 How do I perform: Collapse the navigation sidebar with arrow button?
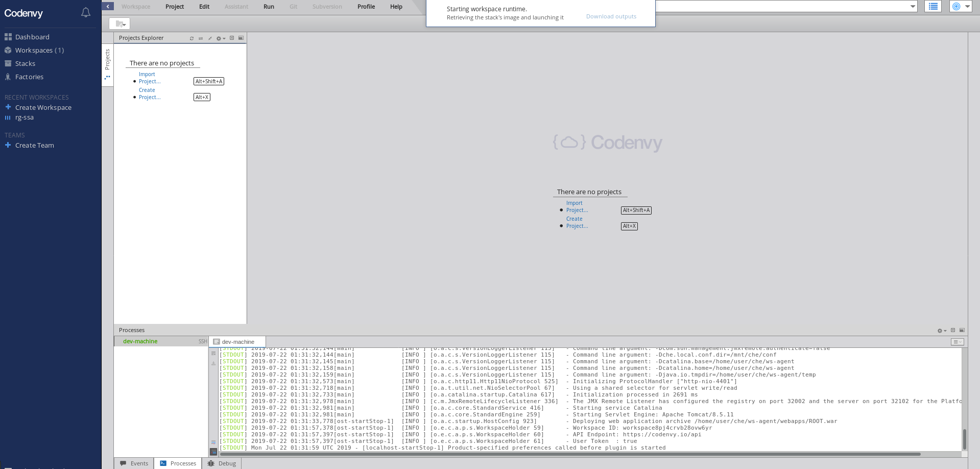pyautogui.click(x=108, y=6)
